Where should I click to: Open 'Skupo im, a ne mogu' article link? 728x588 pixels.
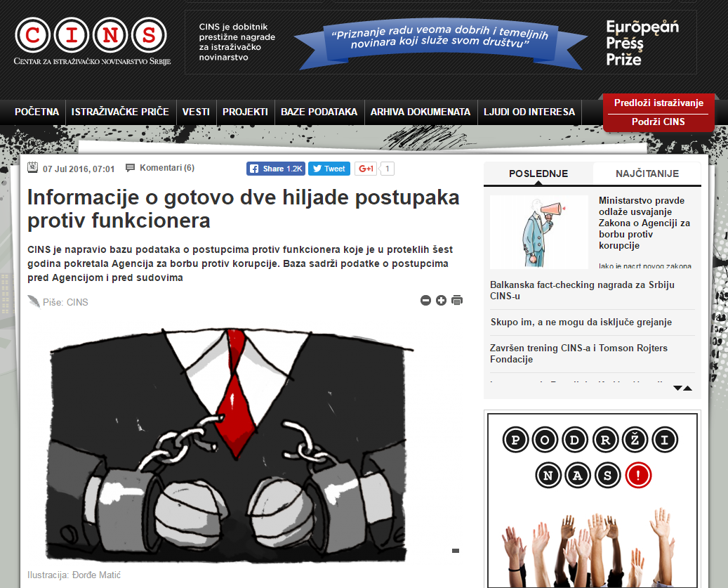point(581,322)
